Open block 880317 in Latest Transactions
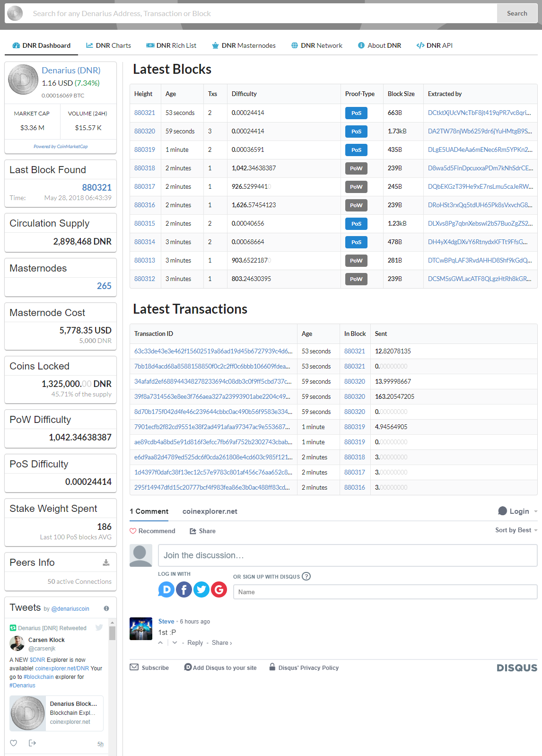 click(x=355, y=472)
